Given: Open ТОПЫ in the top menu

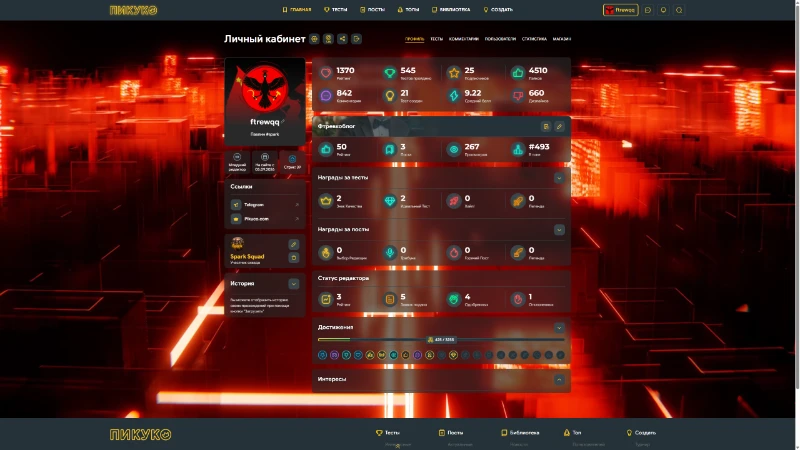Looking at the screenshot, I should pos(409,10).
